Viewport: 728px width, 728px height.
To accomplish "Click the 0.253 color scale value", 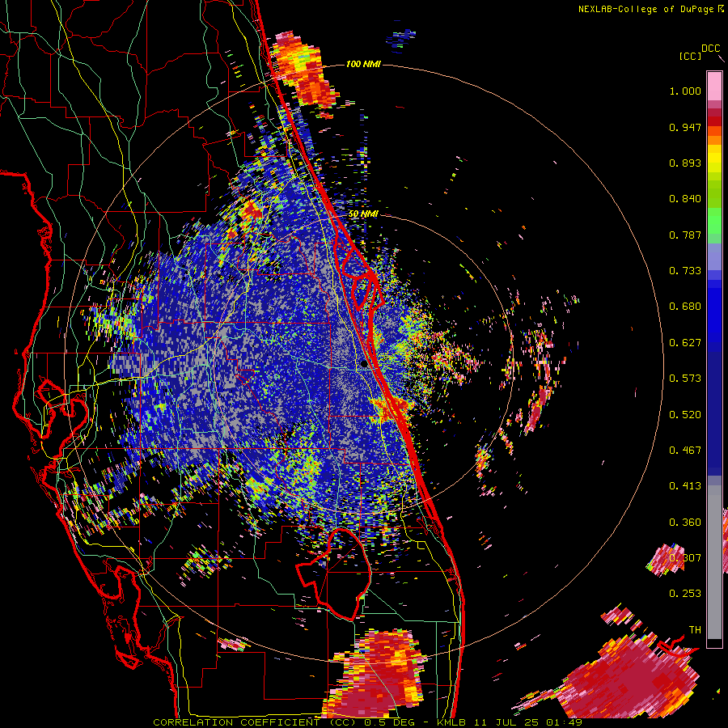I will coord(685,594).
